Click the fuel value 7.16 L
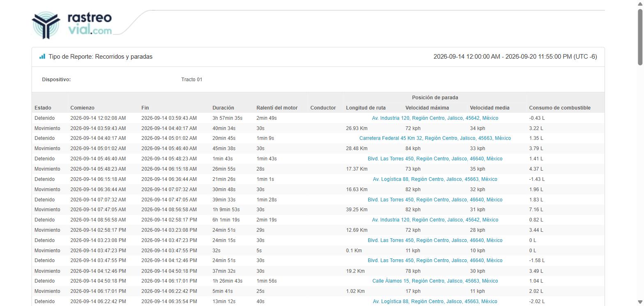 [x=536, y=210]
